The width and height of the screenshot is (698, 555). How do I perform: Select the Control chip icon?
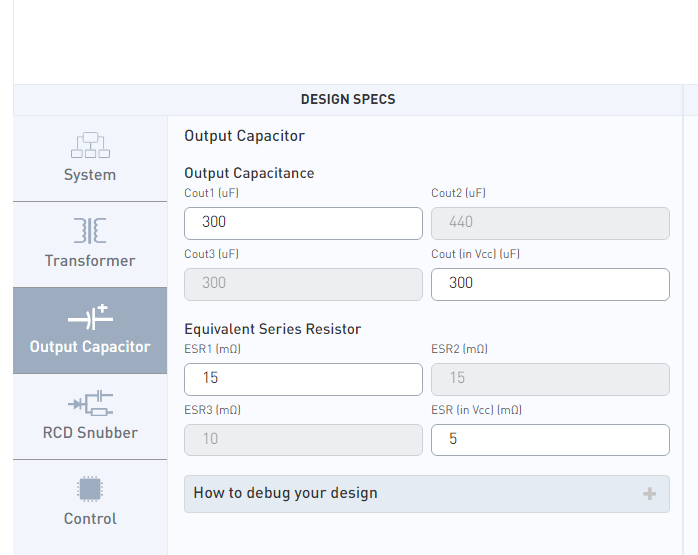coord(90,489)
